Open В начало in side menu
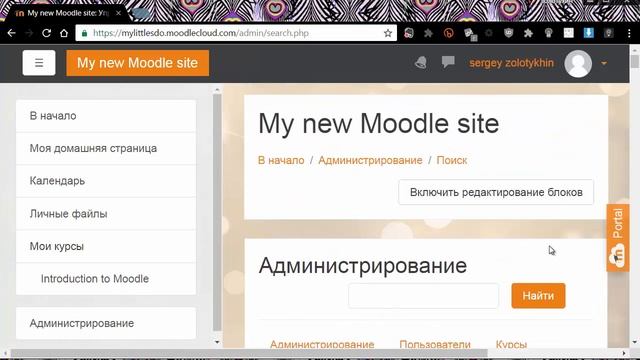Image resolution: width=640 pixels, height=360 pixels. coord(106,116)
